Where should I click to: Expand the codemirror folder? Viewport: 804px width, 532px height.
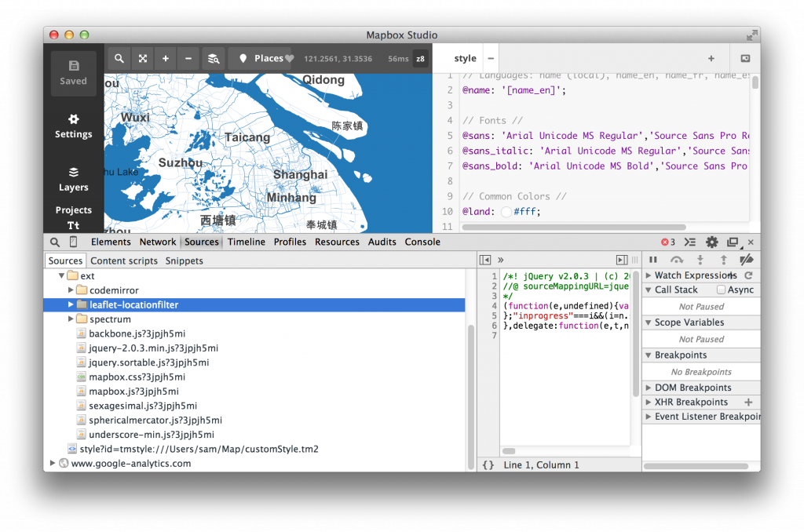71,290
